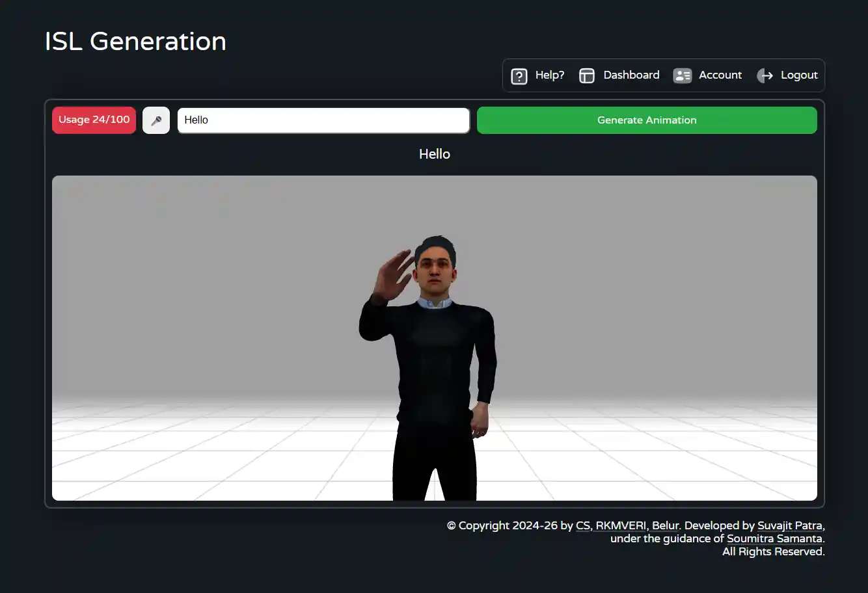Open the Suvajit Patra link

790,525
